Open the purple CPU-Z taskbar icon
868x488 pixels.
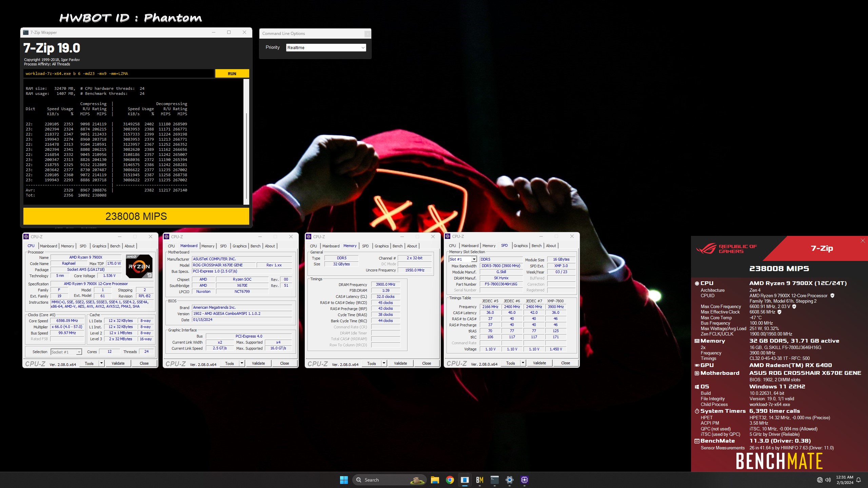(524, 480)
